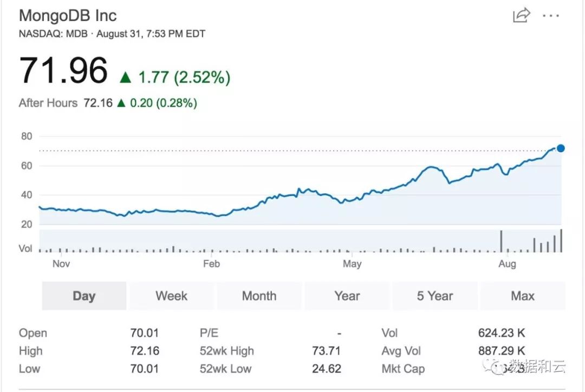Show the Max time range
Screen dimensions: 585x392
(x=522, y=296)
